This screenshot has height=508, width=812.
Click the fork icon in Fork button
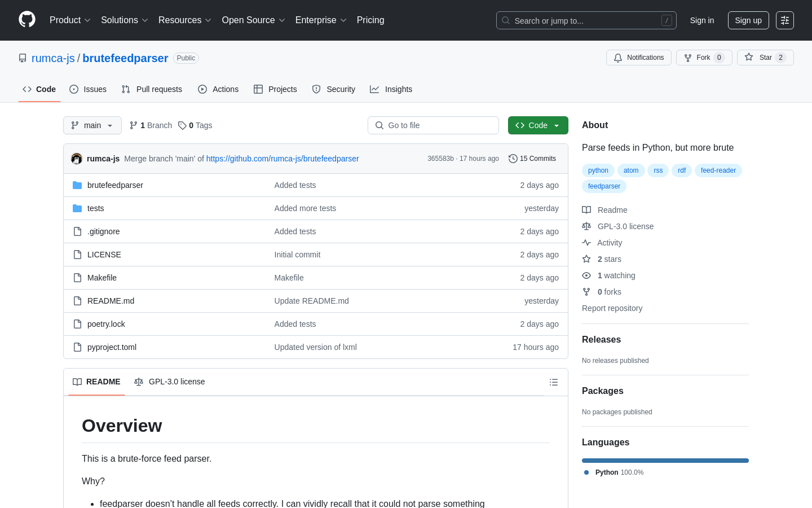point(688,58)
